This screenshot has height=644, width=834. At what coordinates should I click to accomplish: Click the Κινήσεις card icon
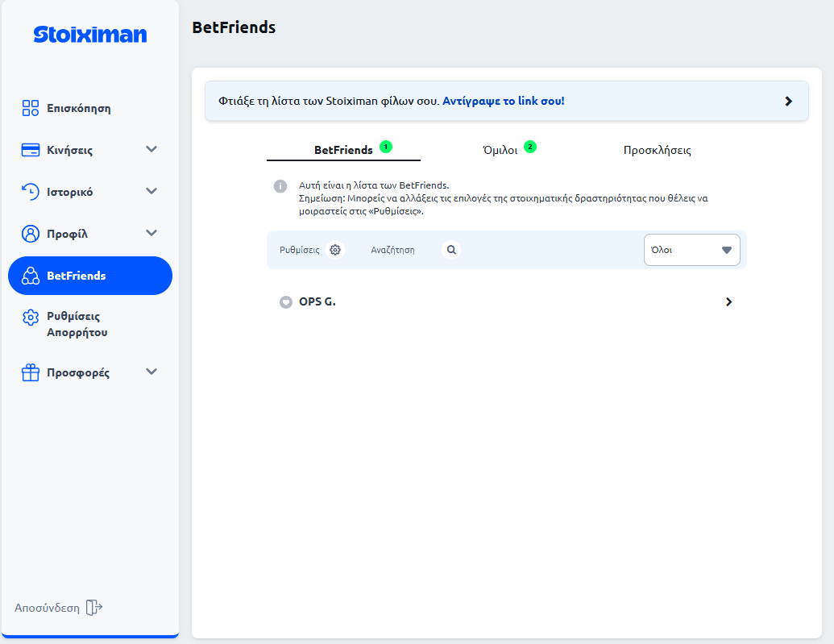click(31, 150)
